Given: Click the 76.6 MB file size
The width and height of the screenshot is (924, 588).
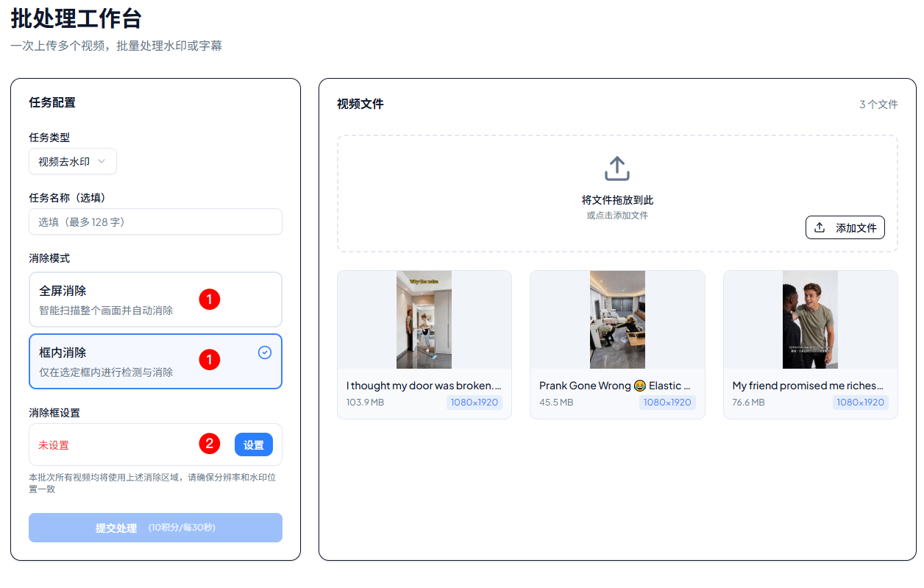Looking at the screenshot, I should pos(749,403).
